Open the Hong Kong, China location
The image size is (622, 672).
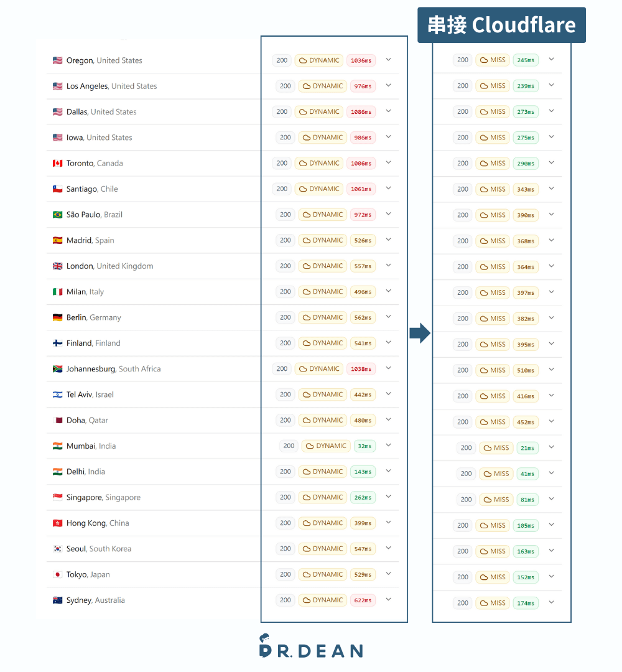pos(98,523)
